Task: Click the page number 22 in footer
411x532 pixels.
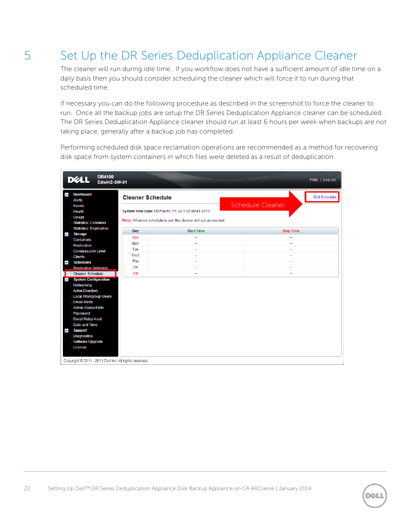Action: pos(27,488)
